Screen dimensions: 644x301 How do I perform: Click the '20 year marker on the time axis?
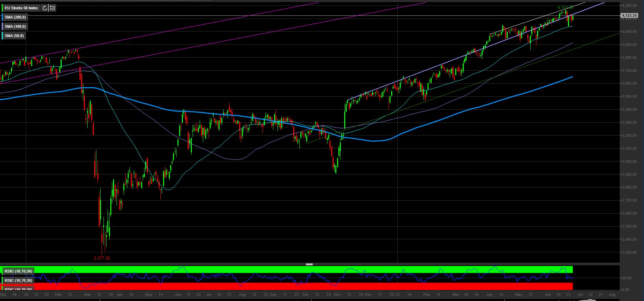click(x=26, y=294)
